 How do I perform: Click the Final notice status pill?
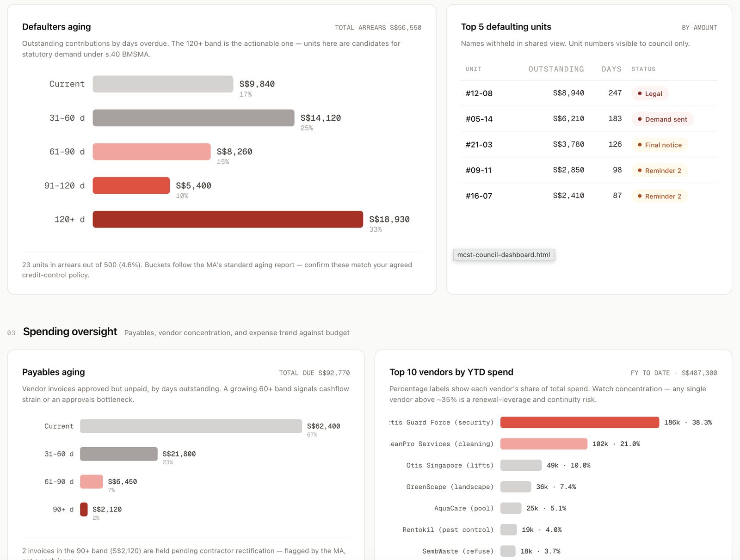[x=660, y=145]
